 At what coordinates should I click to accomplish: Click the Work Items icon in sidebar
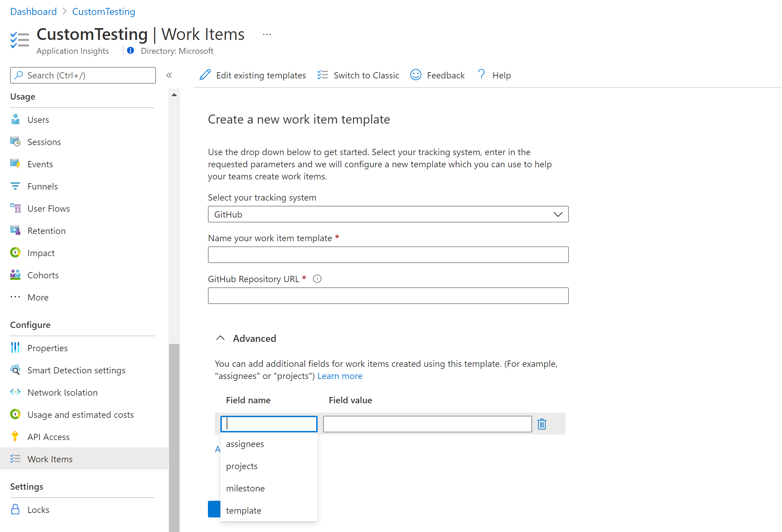15,458
